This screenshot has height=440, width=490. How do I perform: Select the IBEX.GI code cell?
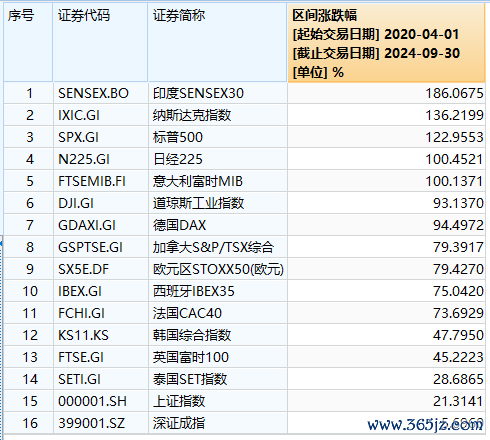tap(100, 291)
